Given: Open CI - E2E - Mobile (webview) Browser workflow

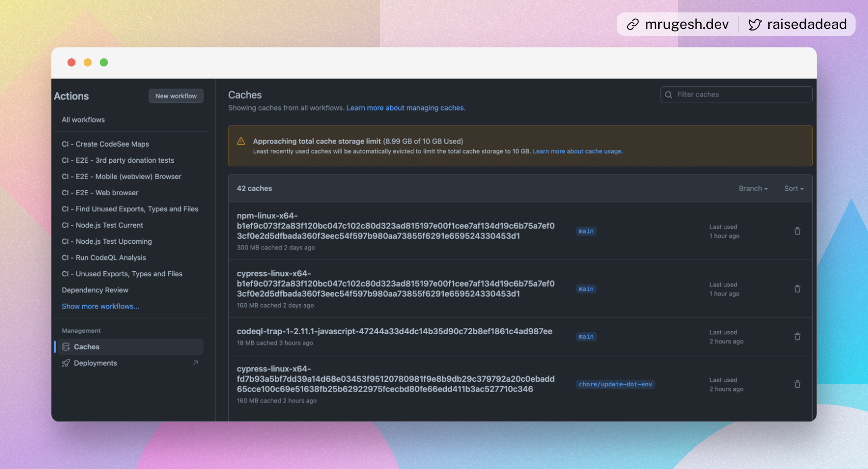Looking at the screenshot, I should click(122, 177).
